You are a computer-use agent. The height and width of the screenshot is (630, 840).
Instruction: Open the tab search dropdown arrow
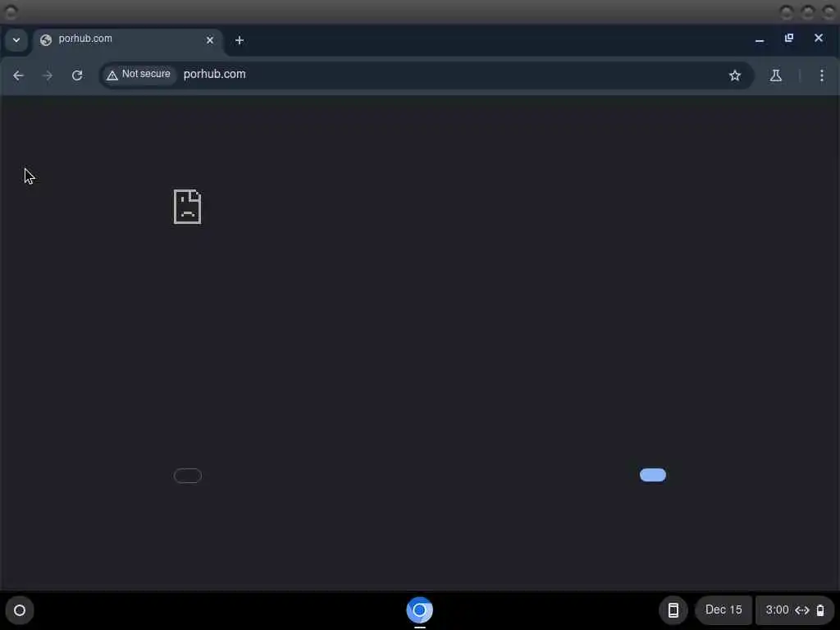coord(16,40)
